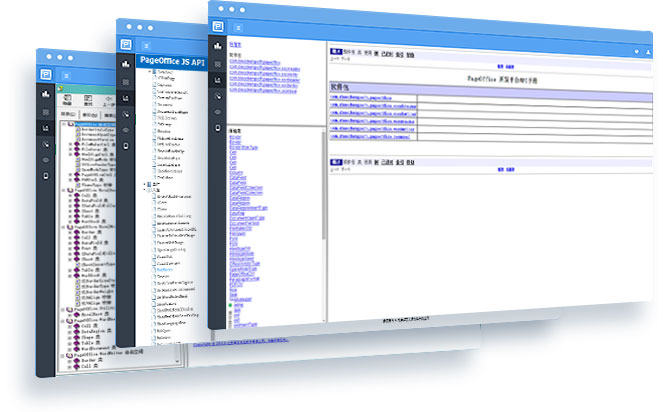Switch to the 目录 contents tab in the back window
The width and height of the screenshot is (663, 412).
pyautogui.click(x=68, y=114)
